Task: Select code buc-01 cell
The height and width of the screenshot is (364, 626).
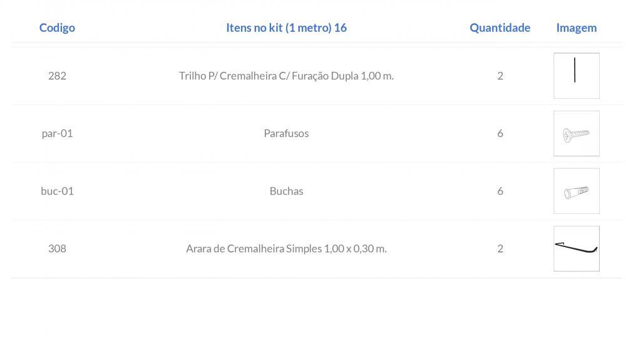Action: coord(57,191)
